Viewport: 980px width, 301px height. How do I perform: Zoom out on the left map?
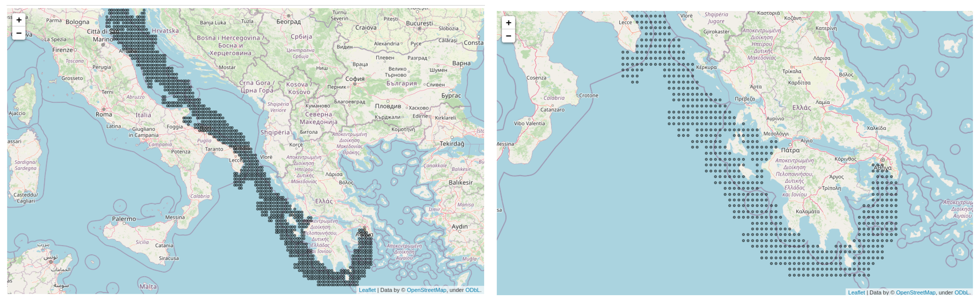coord(19,33)
